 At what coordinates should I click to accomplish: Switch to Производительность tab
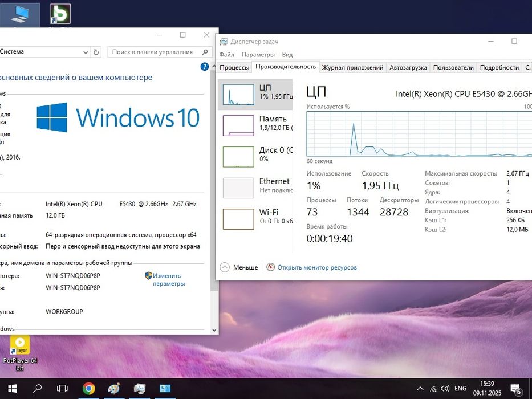(286, 67)
